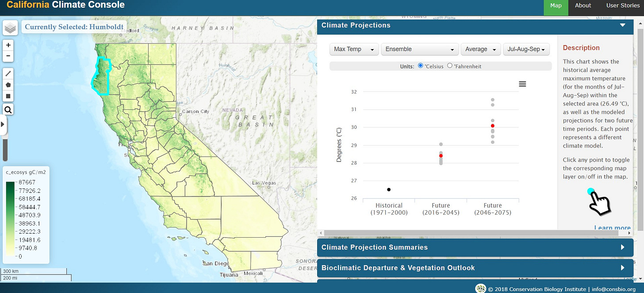
Task: Open the Ensemble model dropdown
Action: [419, 49]
